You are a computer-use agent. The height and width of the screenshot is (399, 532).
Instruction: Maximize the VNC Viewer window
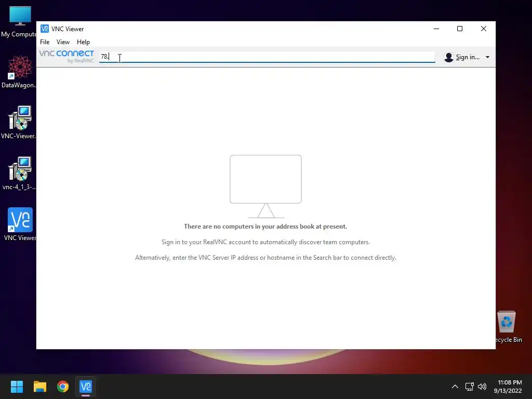click(x=460, y=29)
